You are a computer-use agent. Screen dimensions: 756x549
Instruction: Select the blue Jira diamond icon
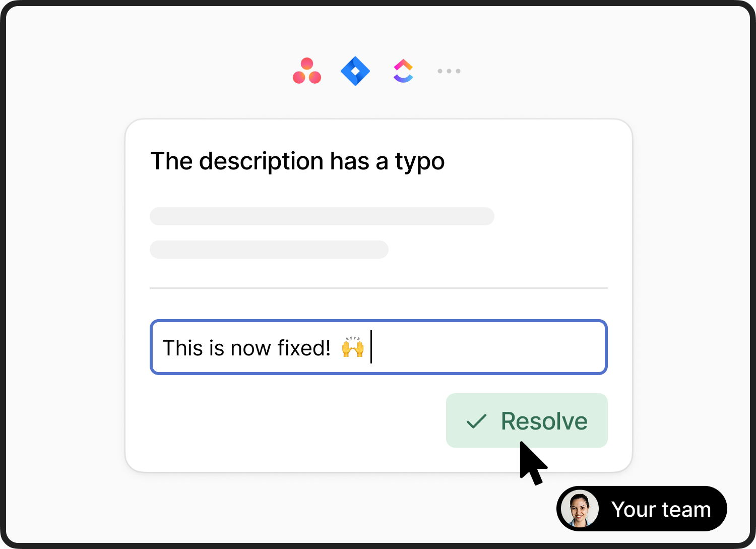355,71
